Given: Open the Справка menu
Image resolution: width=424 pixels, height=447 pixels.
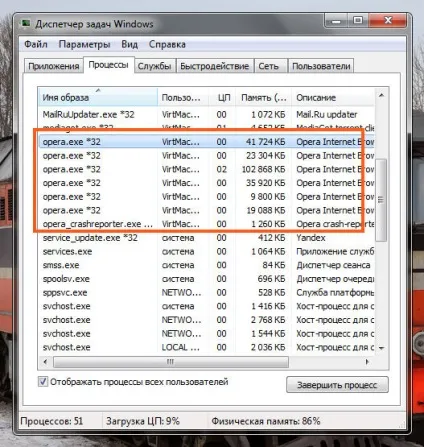Looking at the screenshot, I should point(167,44).
